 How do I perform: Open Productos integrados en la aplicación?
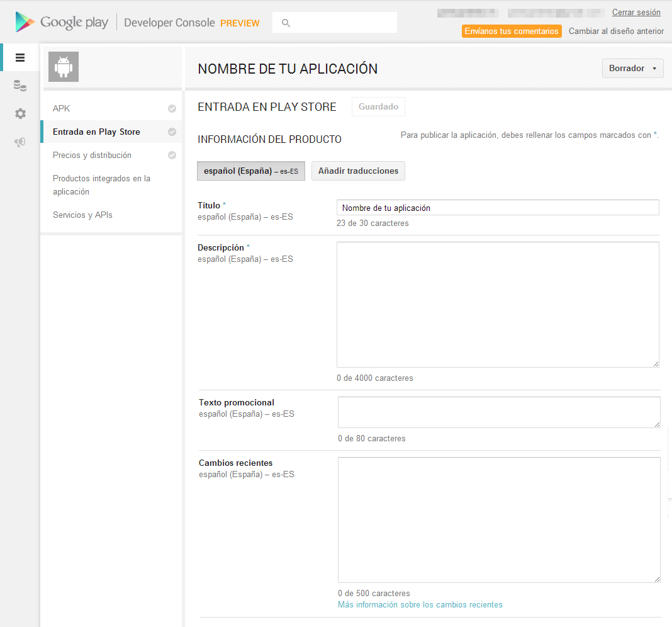pos(101,185)
